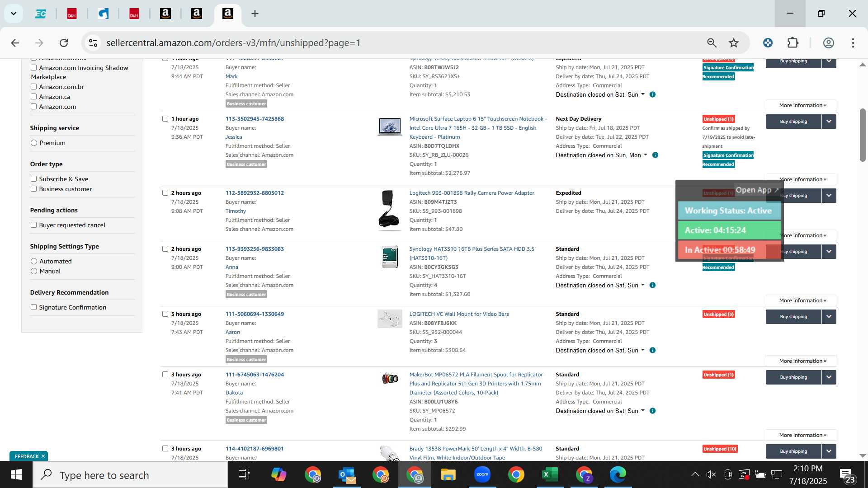Expand Buy shipping dropdown for MakerBot order
Viewport: 868px width, 488px height.
coord(829,377)
